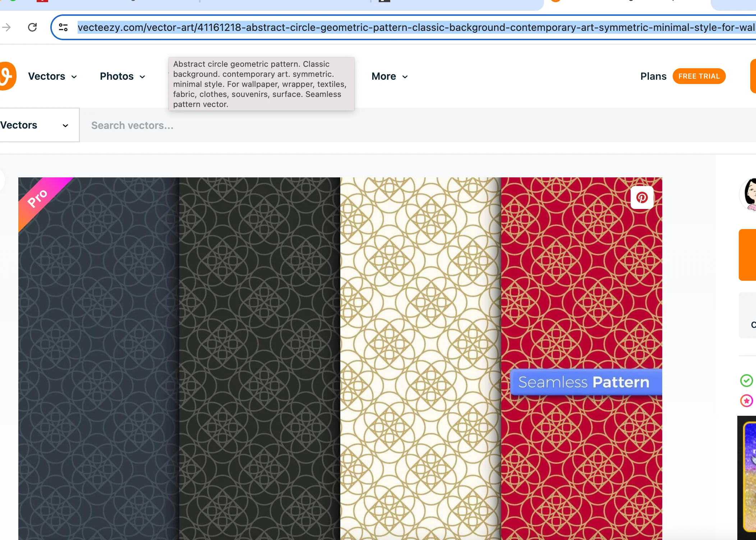Click the Pinterest save icon on image

pos(642,197)
